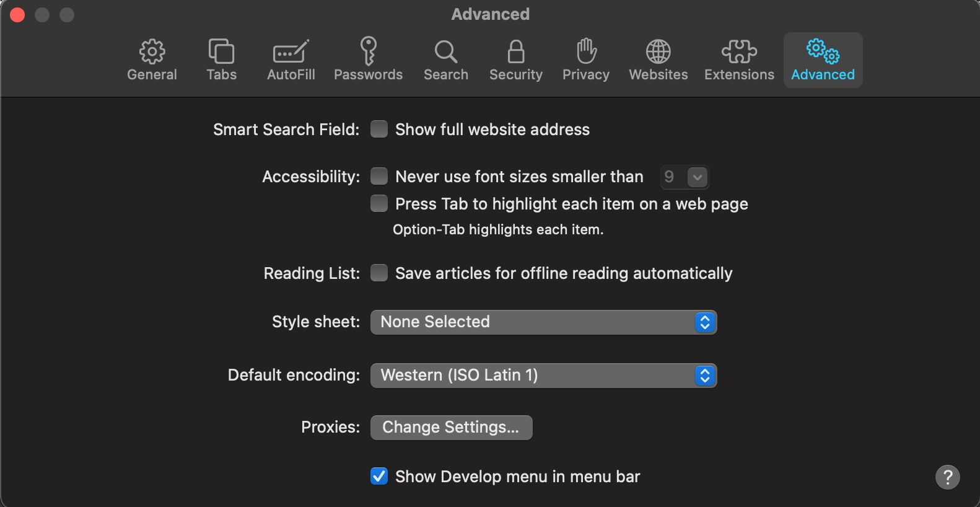Open the Websites globe pane
Viewport: 980px width, 507px height.
658,60
